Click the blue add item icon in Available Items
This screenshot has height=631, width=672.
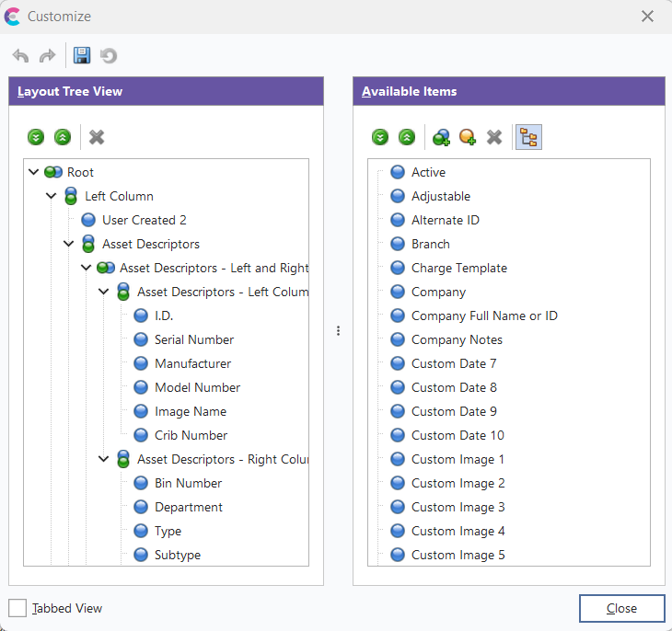(x=442, y=137)
